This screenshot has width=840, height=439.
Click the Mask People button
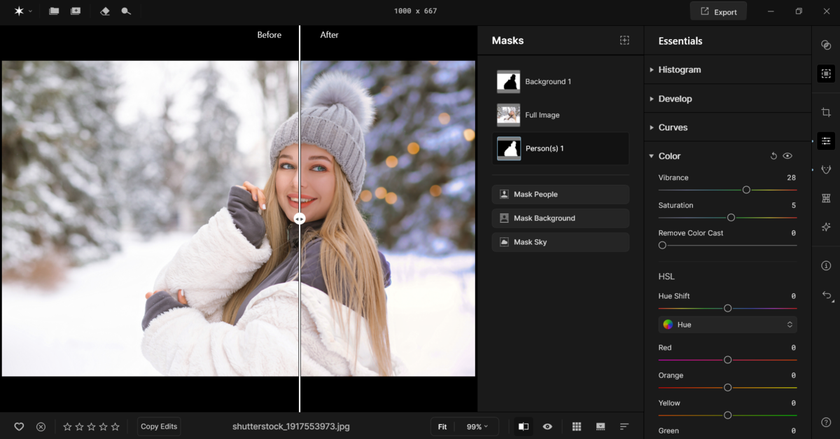click(560, 194)
